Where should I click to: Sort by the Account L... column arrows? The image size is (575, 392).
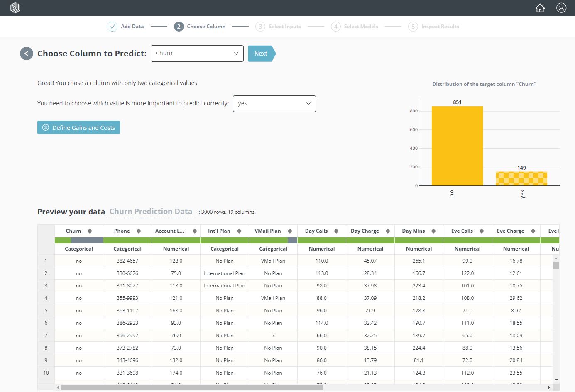pyautogui.click(x=195, y=231)
